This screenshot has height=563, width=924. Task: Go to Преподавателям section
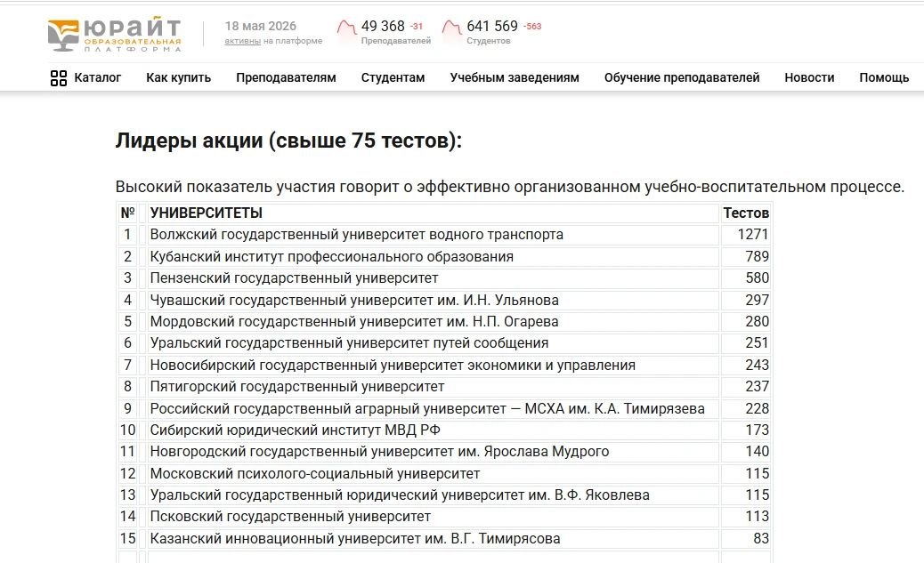286,77
